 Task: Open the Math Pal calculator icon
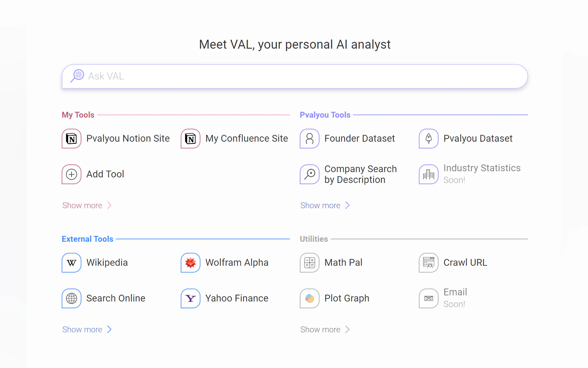pos(309,263)
